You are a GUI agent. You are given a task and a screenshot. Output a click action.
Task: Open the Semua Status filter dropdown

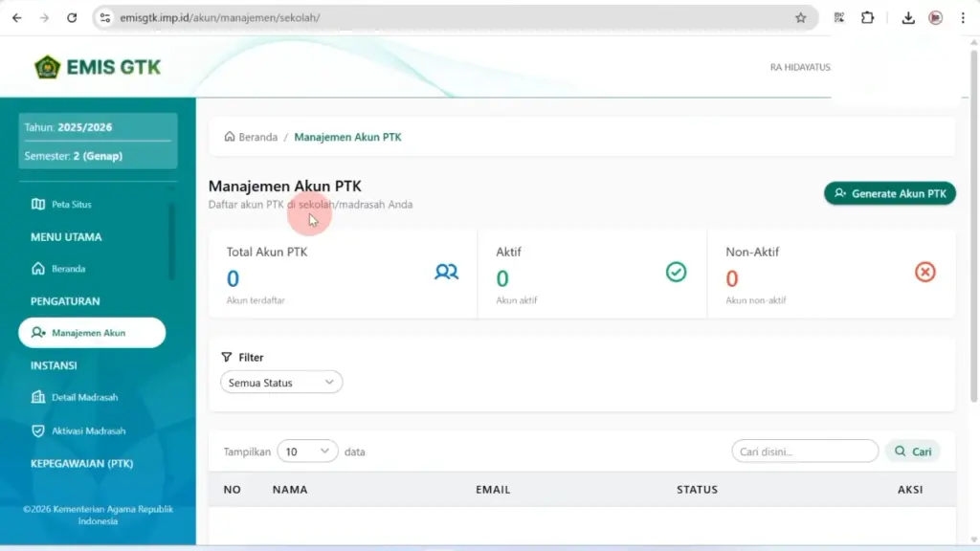tap(281, 383)
